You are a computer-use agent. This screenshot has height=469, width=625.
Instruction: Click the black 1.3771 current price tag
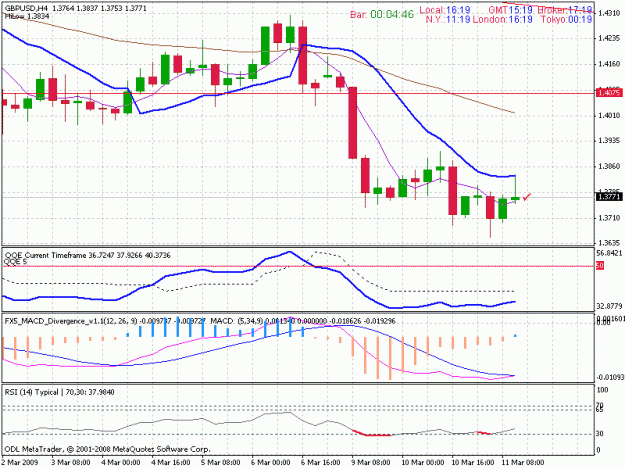tap(608, 196)
